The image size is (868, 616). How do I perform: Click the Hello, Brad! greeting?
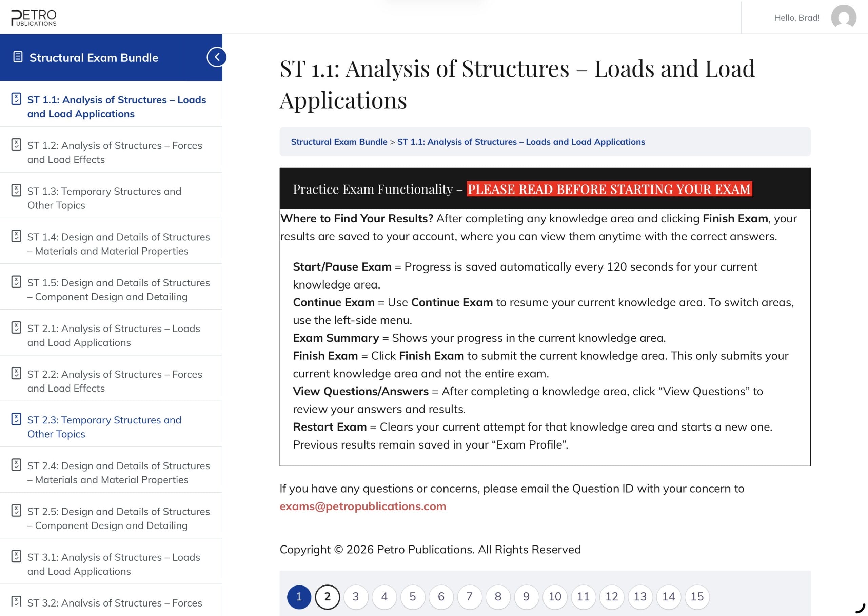pos(797,18)
